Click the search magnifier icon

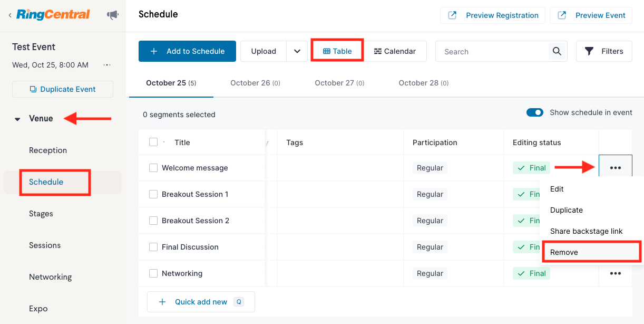pos(557,51)
